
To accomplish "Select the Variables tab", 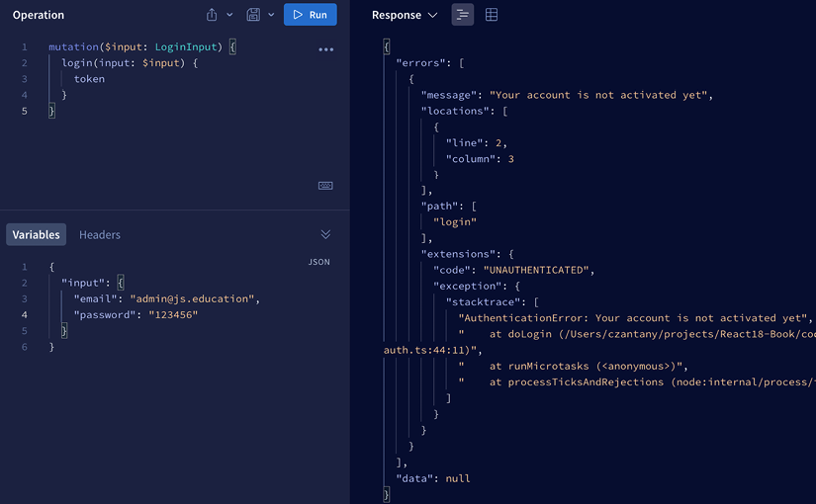I will click(37, 234).
